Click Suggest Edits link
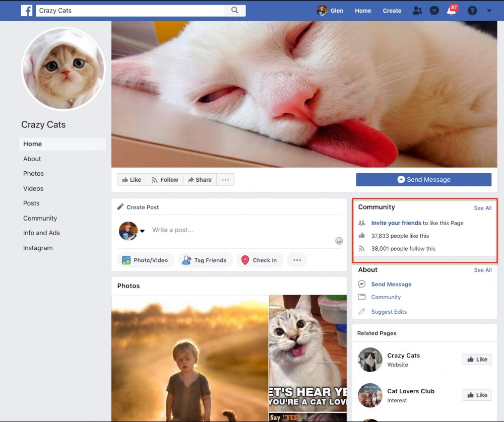 389,312
